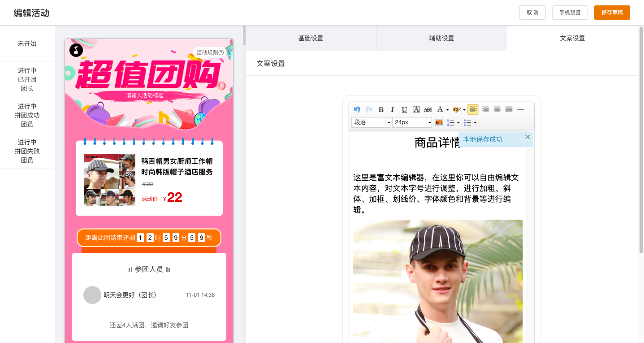Click the 手机预览 button
Image resolution: width=644 pixels, height=343 pixels.
(570, 13)
